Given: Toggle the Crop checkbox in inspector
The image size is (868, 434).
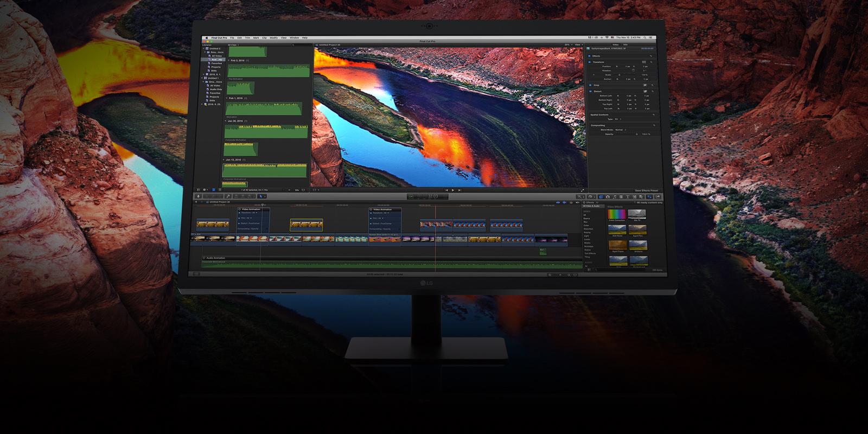Looking at the screenshot, I should click(590, 85).
